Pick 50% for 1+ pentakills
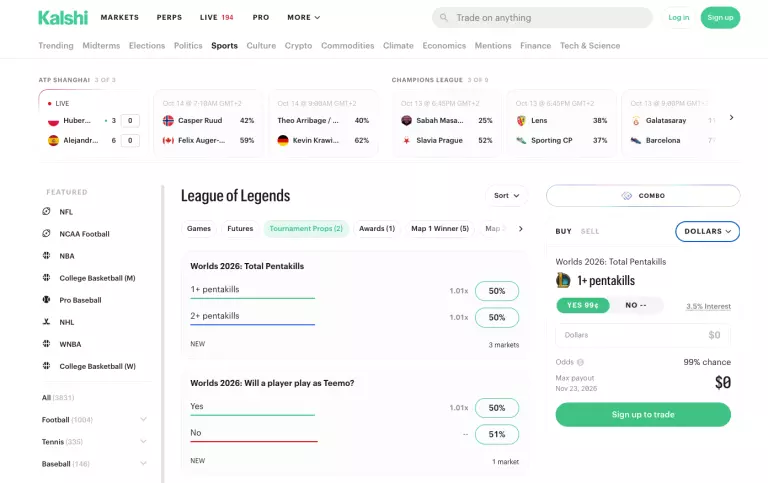The width and height of the screenshot is (768, 483). point(497,291)
